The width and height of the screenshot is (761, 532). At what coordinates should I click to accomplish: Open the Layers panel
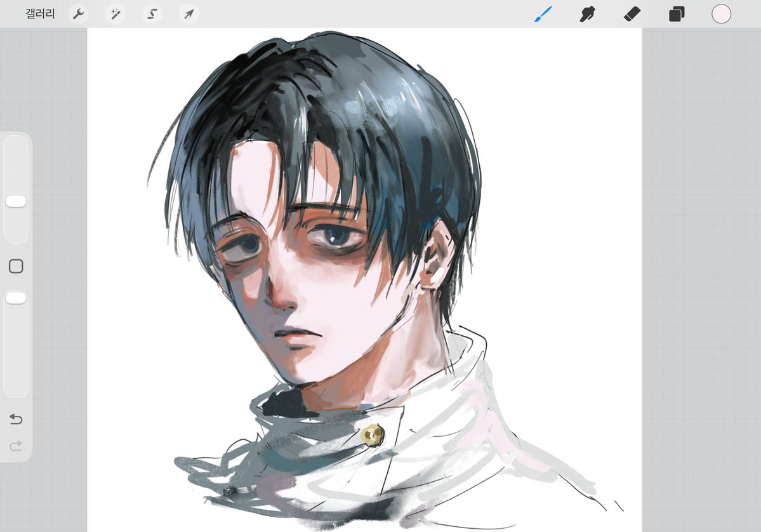point(677,14)
